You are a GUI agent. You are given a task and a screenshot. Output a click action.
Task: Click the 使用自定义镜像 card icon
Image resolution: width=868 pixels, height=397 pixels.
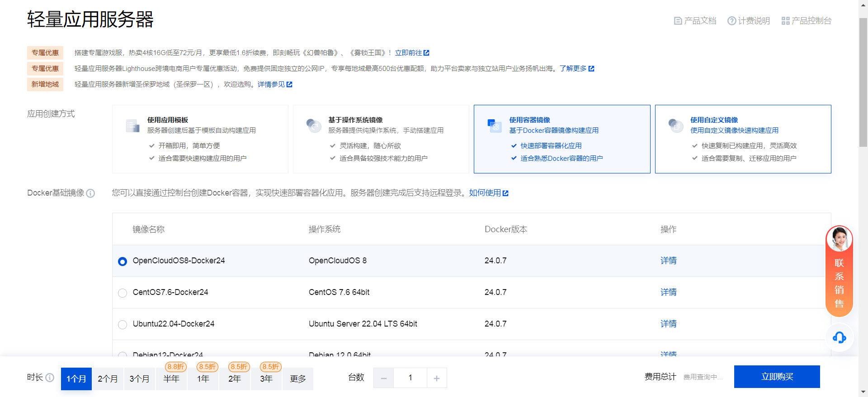coord(676,126)
